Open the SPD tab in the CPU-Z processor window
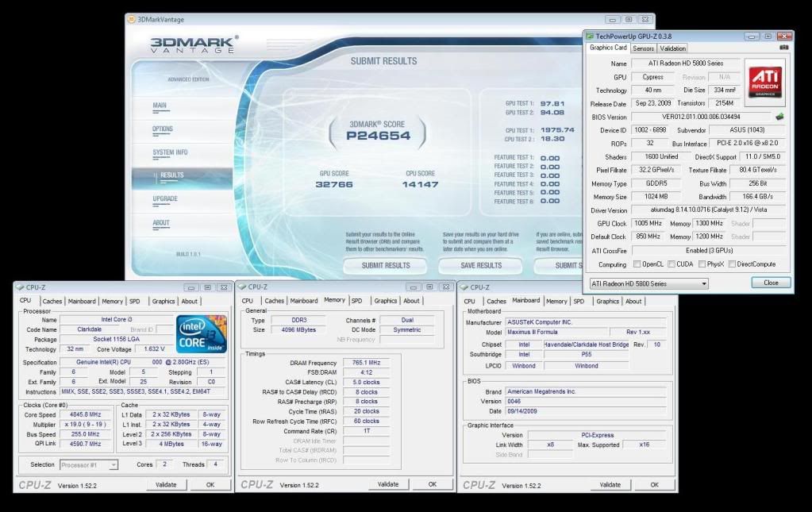Screen dimensions: 812x512 pyautogui.click(x=135, y=302)
